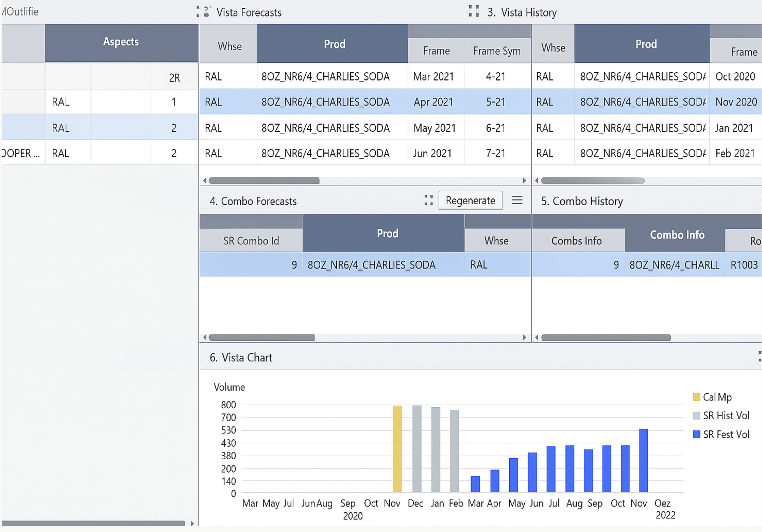Open the Prod column header options
The width and height of the screenshot is (762, 532).
point(334,43)
